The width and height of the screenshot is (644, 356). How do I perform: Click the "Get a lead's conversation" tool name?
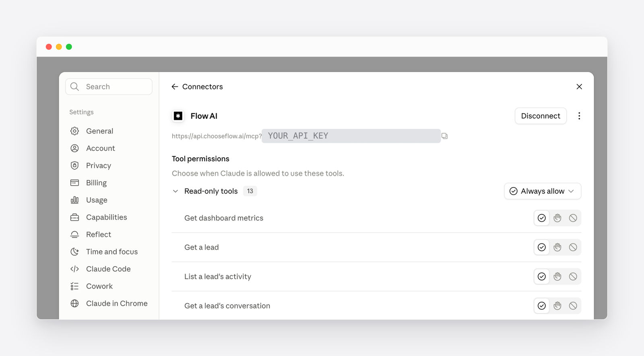pyautogui.click(x=227, y=306)
